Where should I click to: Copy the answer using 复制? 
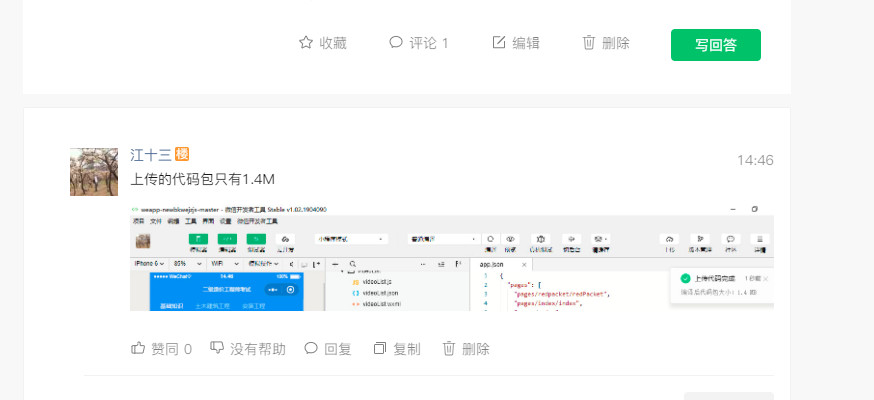click(397, 349)
